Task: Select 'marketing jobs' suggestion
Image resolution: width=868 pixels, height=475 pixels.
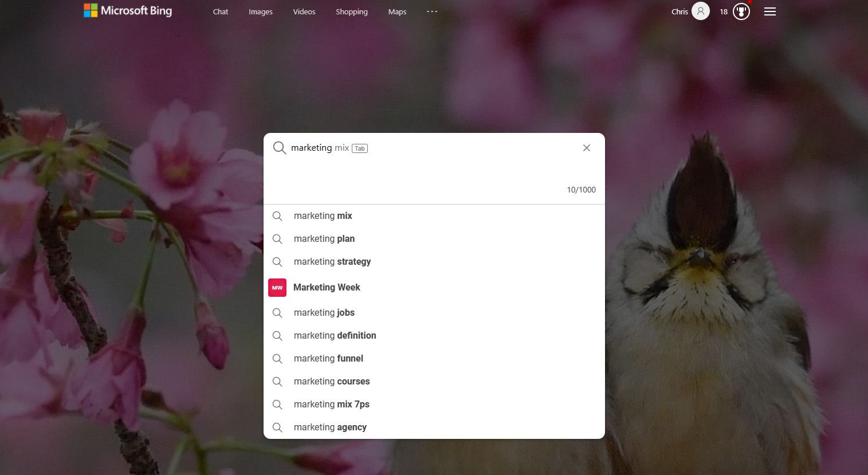Action: point(324,313)
